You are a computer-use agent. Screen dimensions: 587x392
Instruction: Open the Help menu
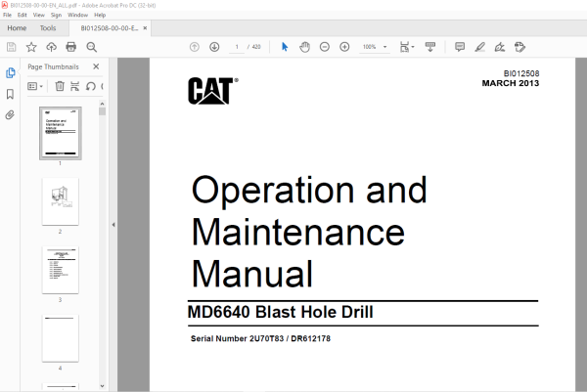tap(100, 15)
